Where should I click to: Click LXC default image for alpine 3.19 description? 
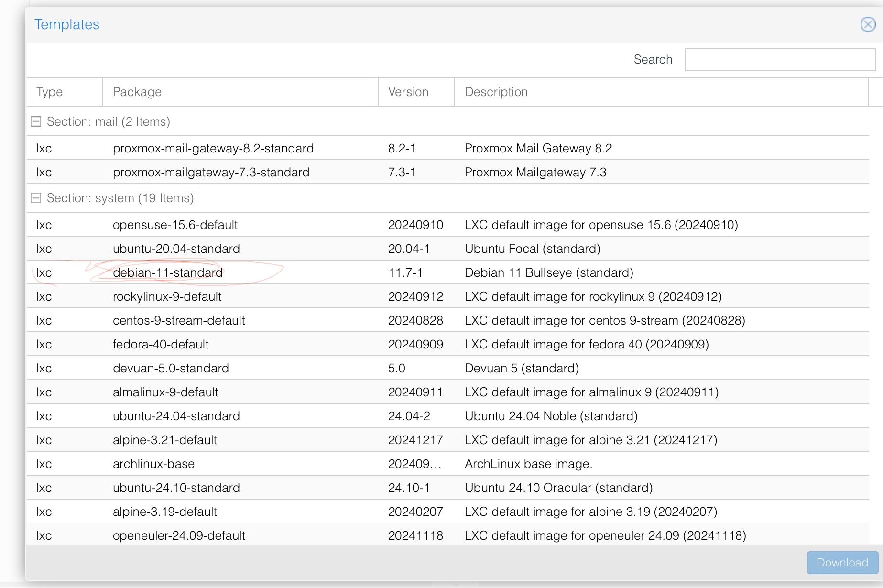[591, 512]
